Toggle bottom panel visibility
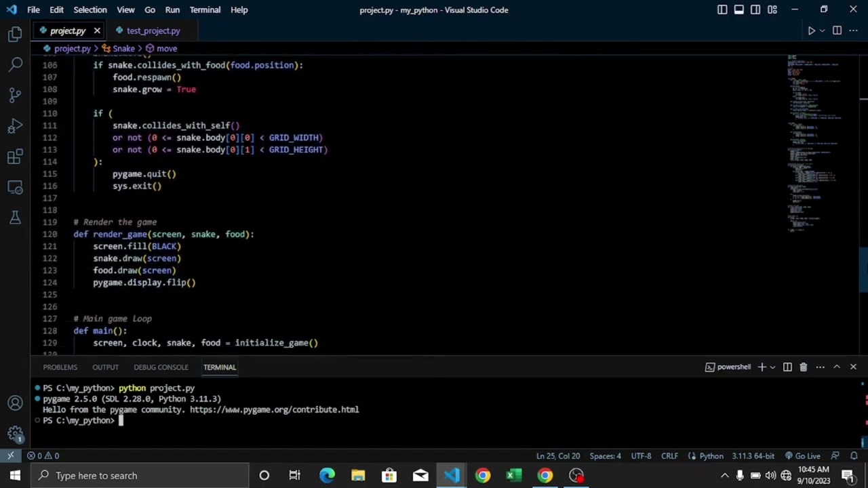The width and height of the screenshot is (868, 488). pyautogui.click(x=738, y=9)
